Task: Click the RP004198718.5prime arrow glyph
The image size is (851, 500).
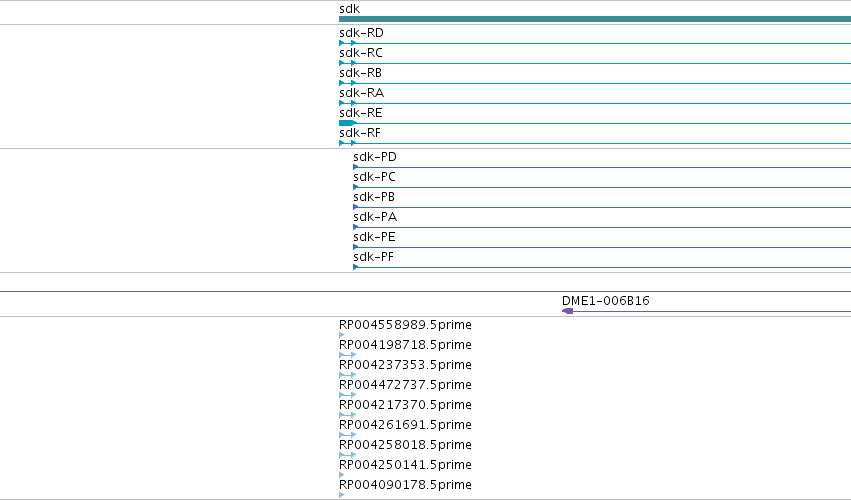Action: (x=348, y=355)
